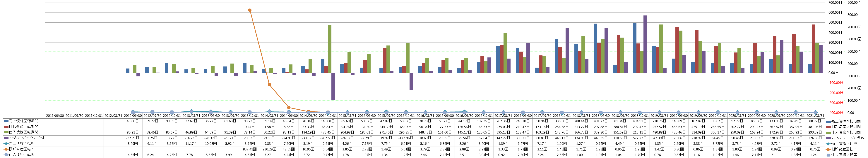Click the 700.00日 axis label
Image resolution: width=868 pixels, height=158 pixels.
tap(835, 2)
